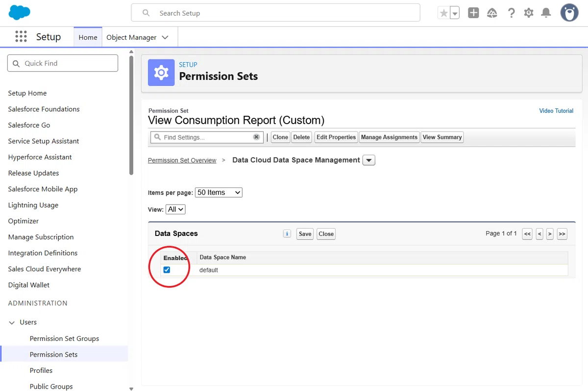Click the 'default' data space name cell

tap(382, 270)
